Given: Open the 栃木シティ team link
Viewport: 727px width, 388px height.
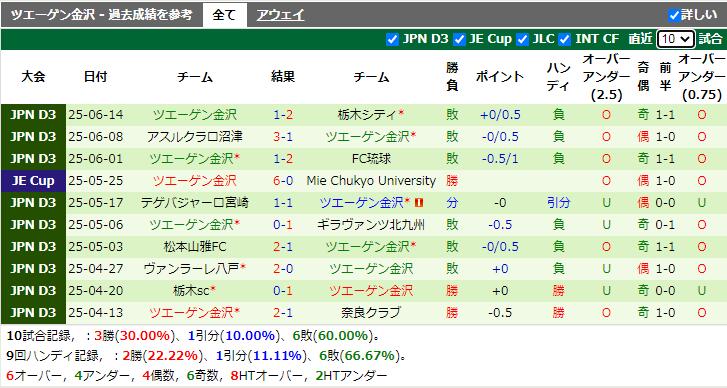Looking at the screenshot, I should click(367, 114).
